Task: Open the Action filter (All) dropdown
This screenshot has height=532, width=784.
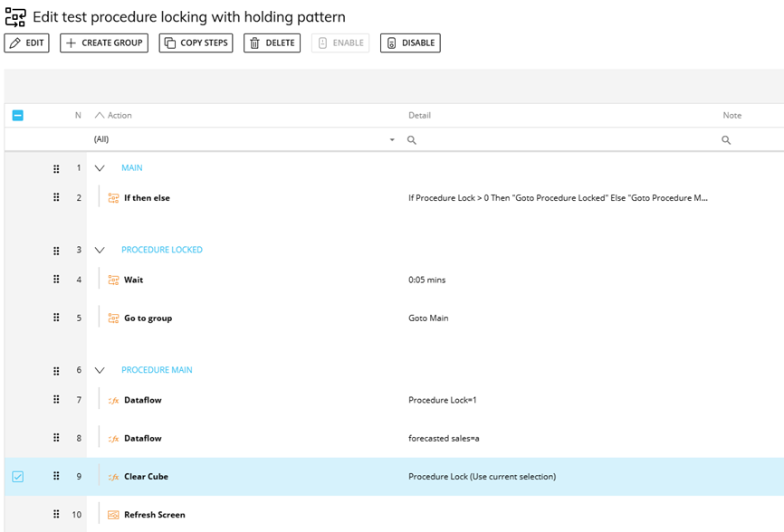Action: click(392, 140)
